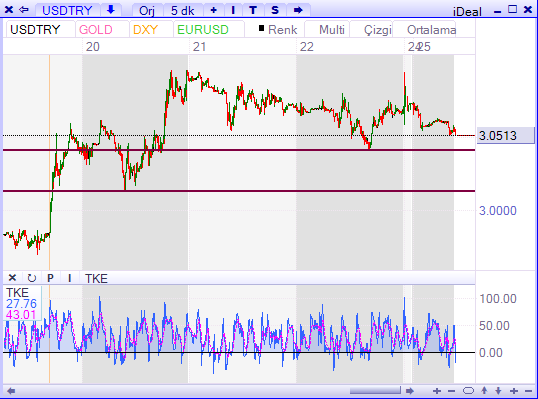Screen dimensions: 538x399
Task: Click the left arrow at the bottom-left corner
Action: 11,391
